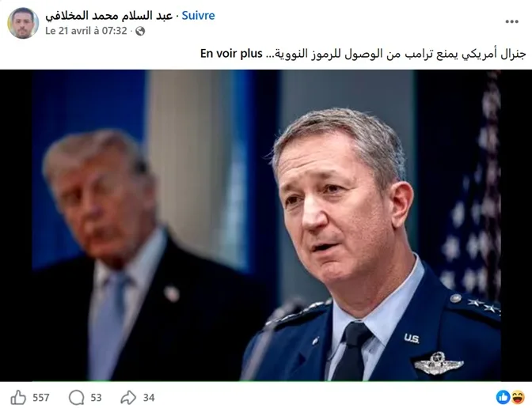
Task: Follow the author via Suivre
Action: (198, 16)
